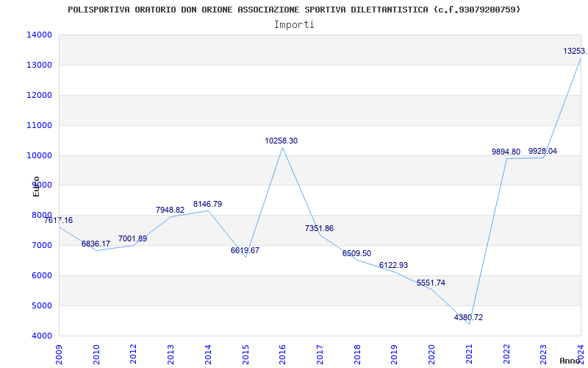The height and width of the screenshot is (368, 588).
Task: Select the data label 9894.80
Action: (x=506, y=152)
